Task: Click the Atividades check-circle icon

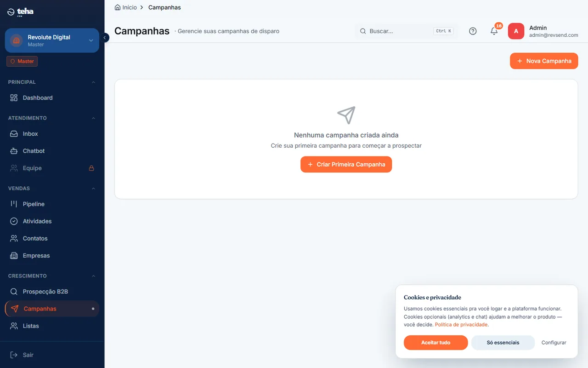Action: [14, 221]
